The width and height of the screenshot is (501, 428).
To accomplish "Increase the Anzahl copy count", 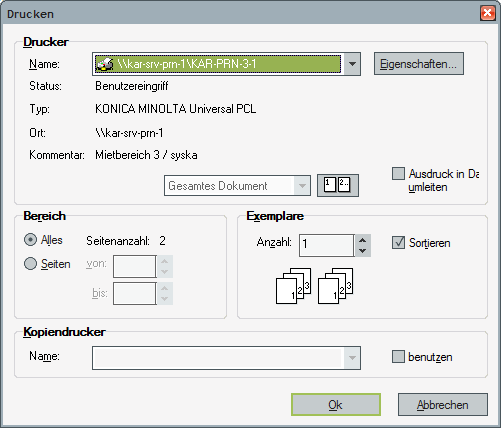I will (x=363, y=240).
